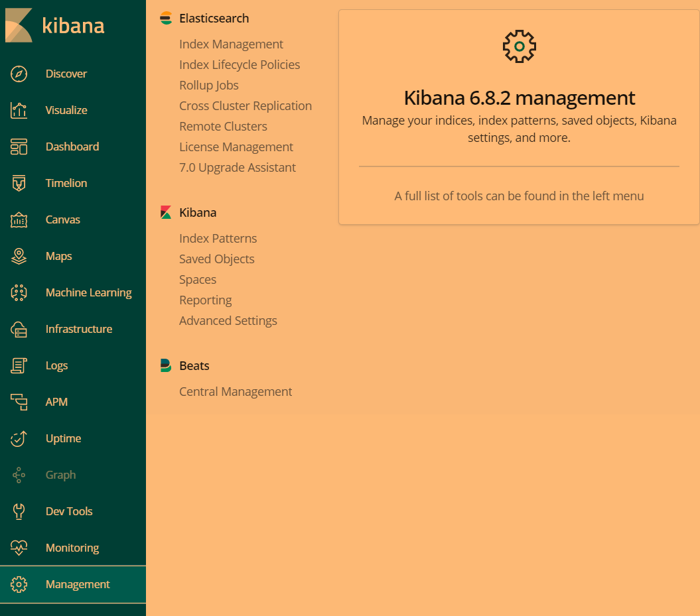Open Index Lifecycle Policies
Screen dimensions: 700x616
[240, 65]
